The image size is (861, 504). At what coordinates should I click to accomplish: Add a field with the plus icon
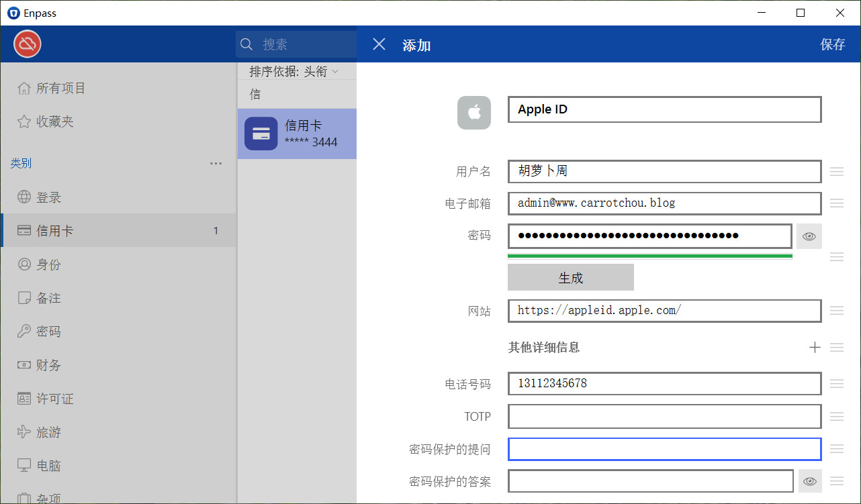click(815, 347)
